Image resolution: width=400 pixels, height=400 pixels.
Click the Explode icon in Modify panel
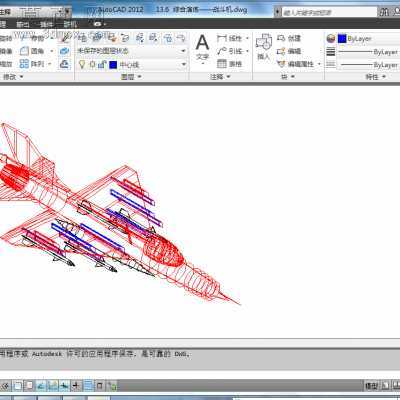tap(64, 51)
